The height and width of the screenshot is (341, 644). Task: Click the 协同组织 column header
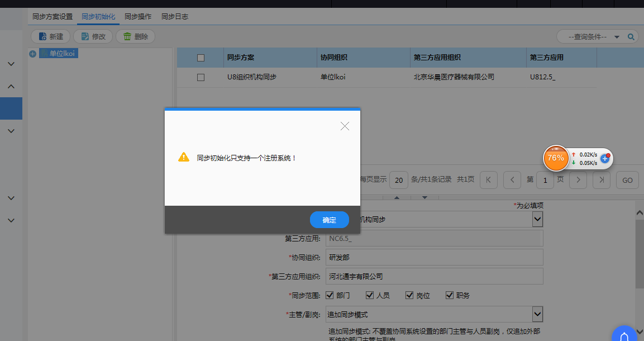[x=364, y=58]
